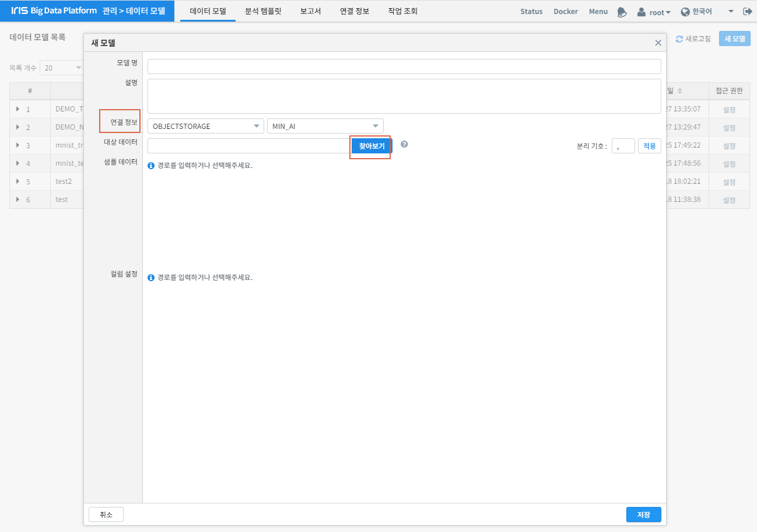The image size is (757, 532).
Task: Expand row 3 mnist_tr
Action: [17, 145]
